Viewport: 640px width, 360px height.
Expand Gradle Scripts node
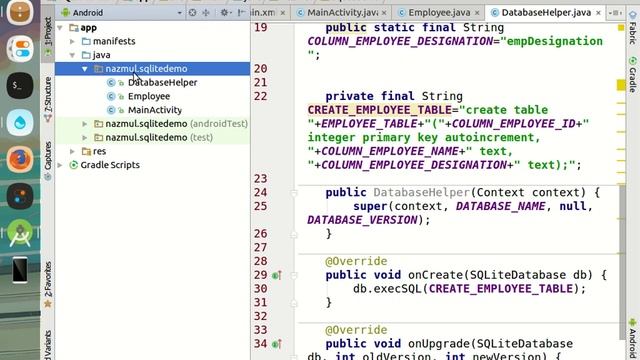[60, 165]
